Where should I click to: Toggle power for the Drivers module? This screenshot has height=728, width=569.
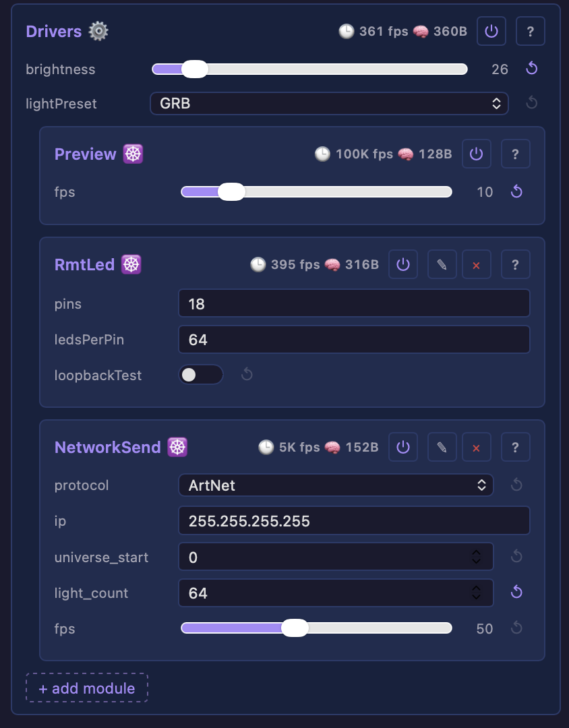click(x=491, y=31)
